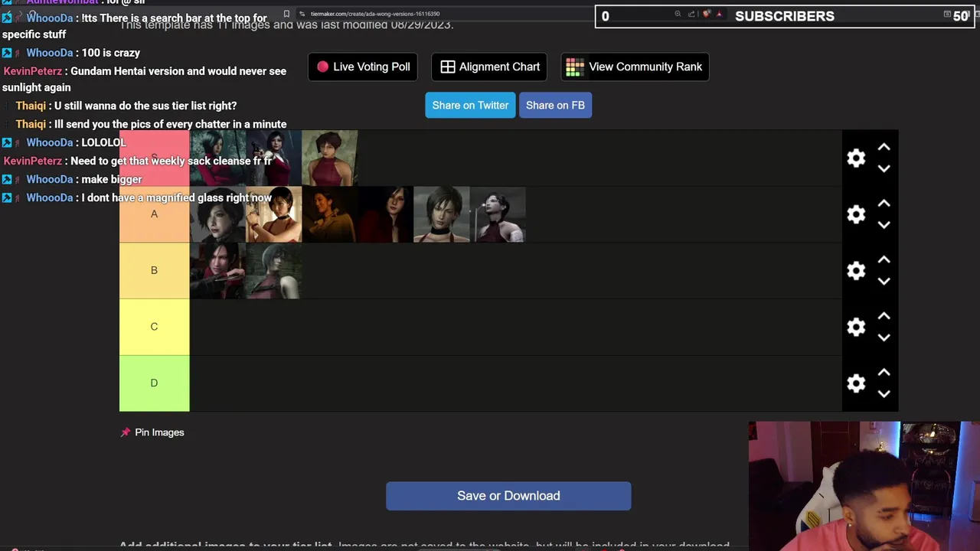Select the second image in the A tier

(273, 214)
